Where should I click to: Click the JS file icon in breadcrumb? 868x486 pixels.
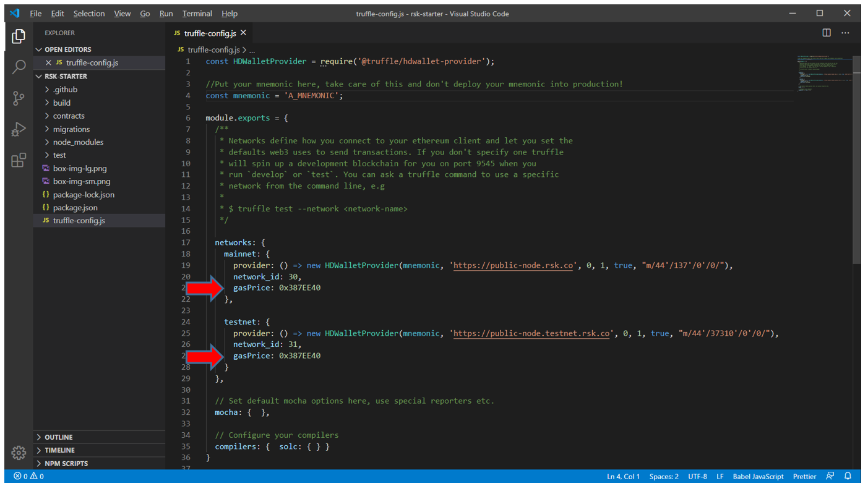coord(181,49)
